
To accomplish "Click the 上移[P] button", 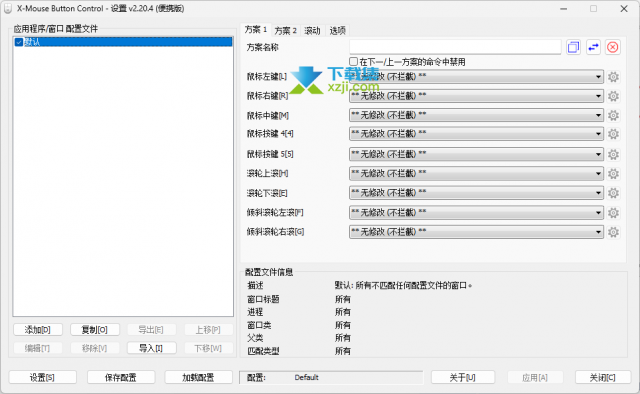I will point(208,330).
